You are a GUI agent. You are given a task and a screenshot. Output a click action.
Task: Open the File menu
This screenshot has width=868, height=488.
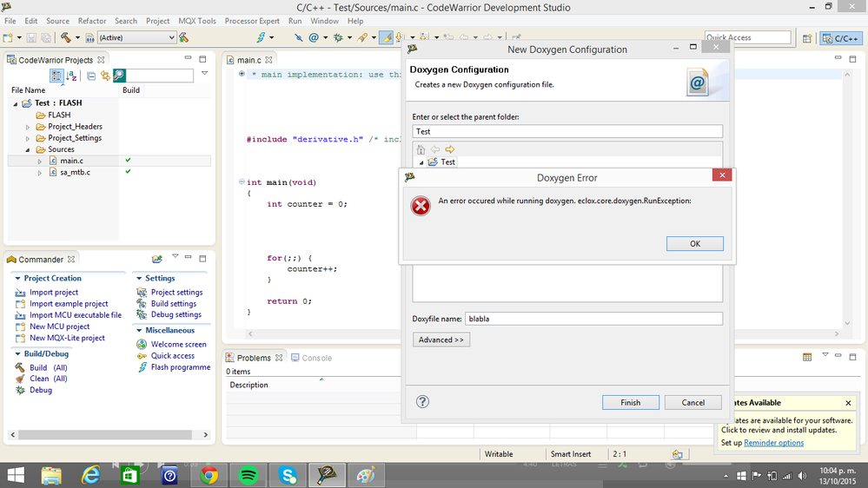coord(10,21)
